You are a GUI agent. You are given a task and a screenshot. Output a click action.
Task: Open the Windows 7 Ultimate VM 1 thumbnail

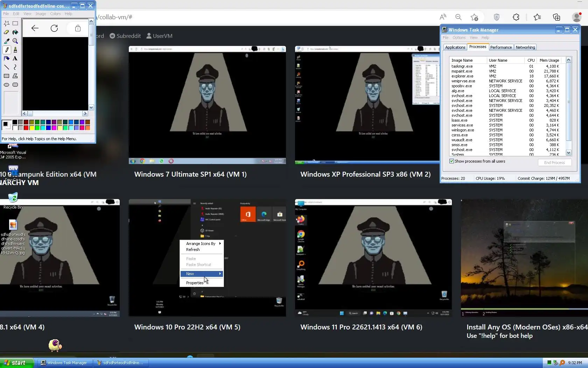[207, 105]
